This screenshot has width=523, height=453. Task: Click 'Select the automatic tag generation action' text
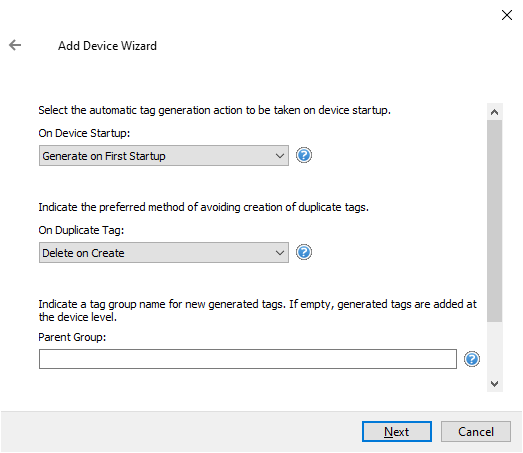click(x=214, y=110)
